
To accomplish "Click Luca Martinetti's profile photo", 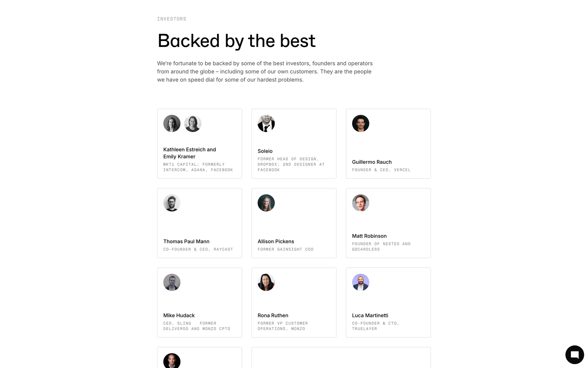I will pos(360,282).
